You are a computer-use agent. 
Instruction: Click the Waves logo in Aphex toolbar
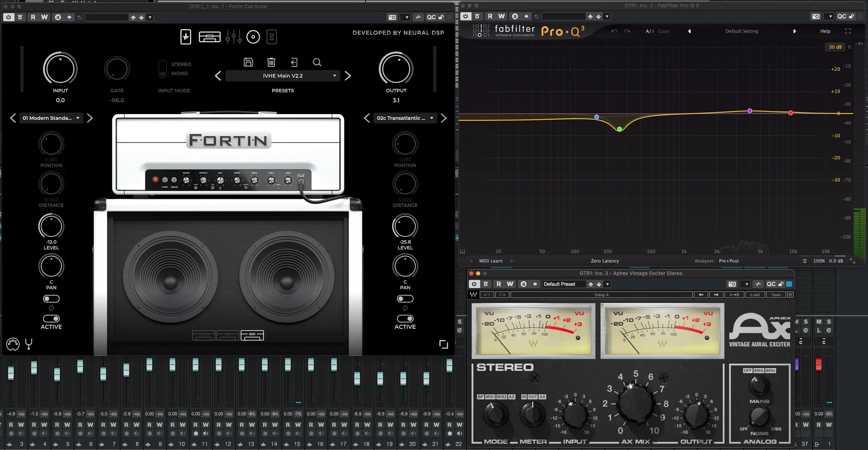tap(473, 295)
